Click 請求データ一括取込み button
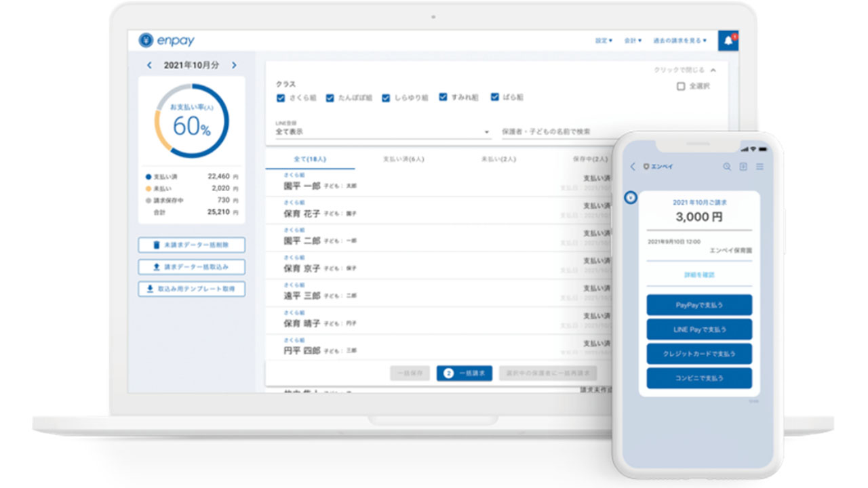This screenshot has height=488, width=868. point(191,267)
